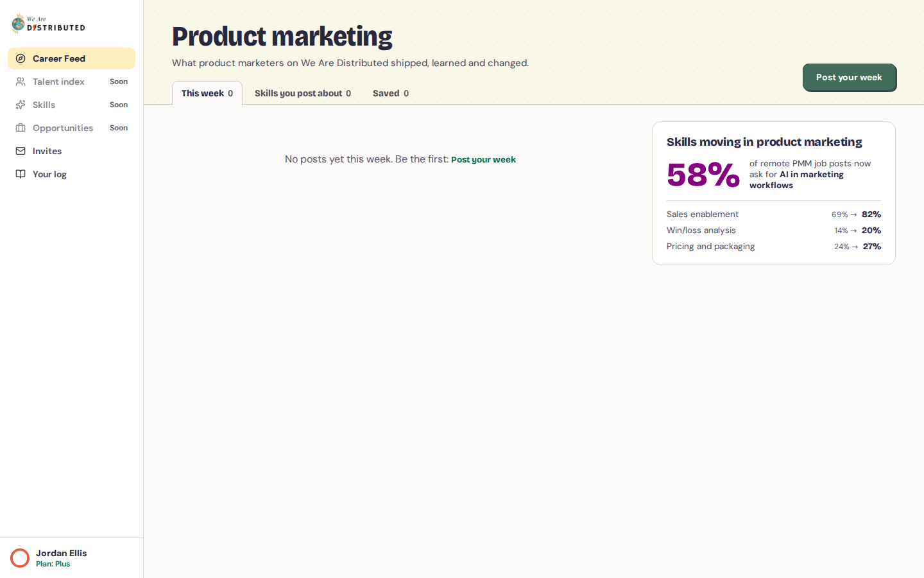
Task: Click Jordan Ellis avatar circle
Action: click(20, 558)
